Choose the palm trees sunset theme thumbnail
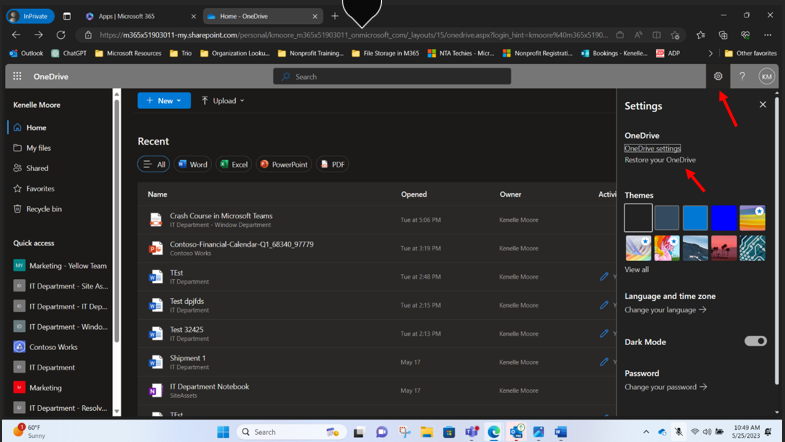 click(723, 248)
